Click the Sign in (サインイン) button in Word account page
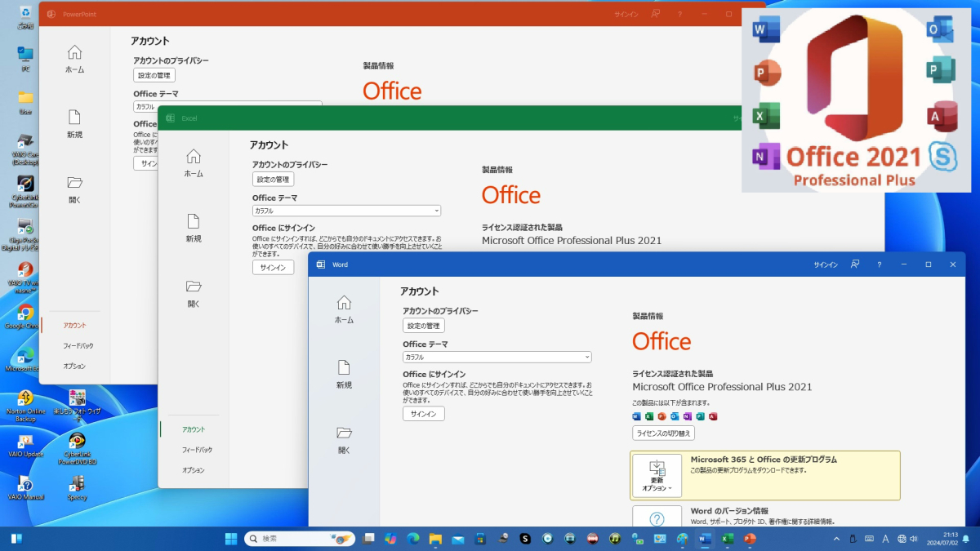Image resolution: width=980 pixels, height=551 pixels. click(x=423, y=414)
